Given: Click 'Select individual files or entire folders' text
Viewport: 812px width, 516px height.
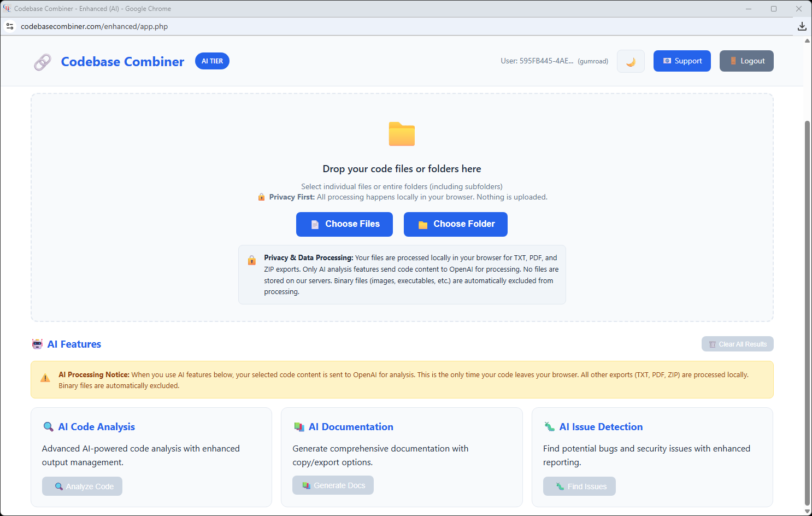Looking at the screenshot, I should point(402,186).
